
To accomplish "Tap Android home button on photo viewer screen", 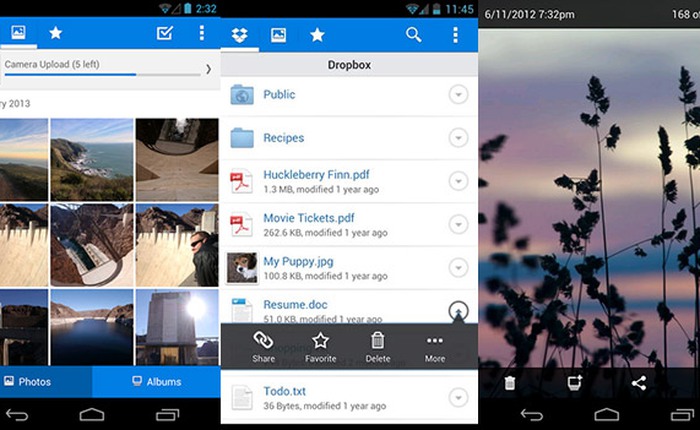I will pos(607,415).
